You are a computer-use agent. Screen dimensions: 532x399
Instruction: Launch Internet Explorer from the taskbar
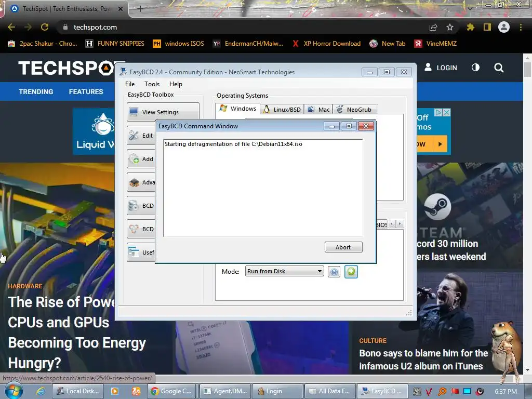coord(41,391)
